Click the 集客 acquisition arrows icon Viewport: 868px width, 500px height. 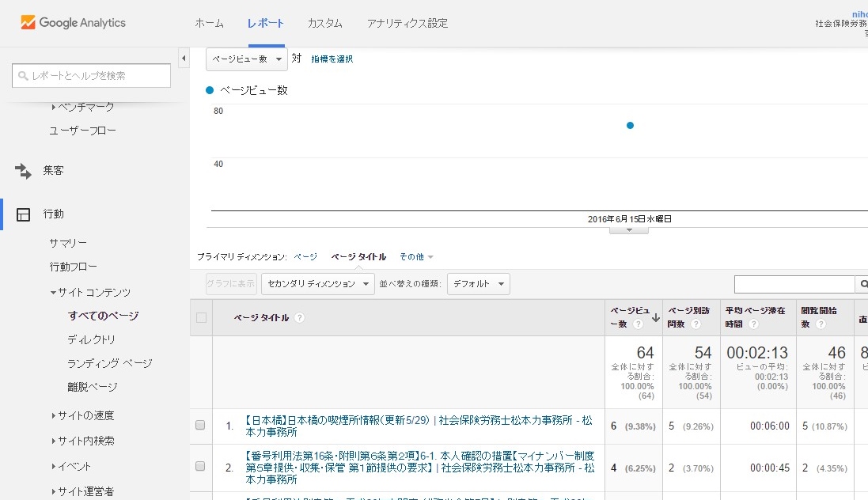point(23,170)
